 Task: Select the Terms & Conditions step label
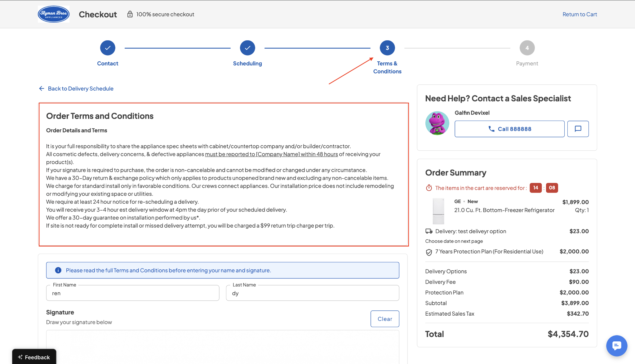[x=387, y=67]
